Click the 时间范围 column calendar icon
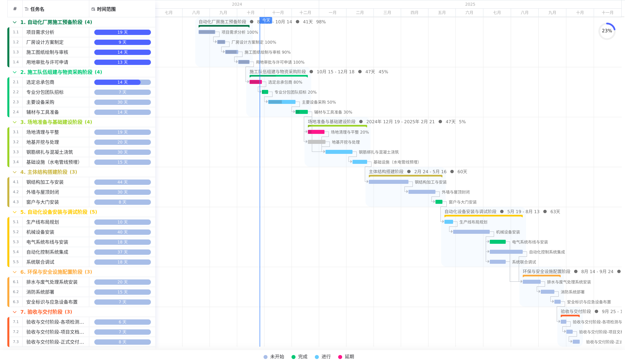 point(93,9)
